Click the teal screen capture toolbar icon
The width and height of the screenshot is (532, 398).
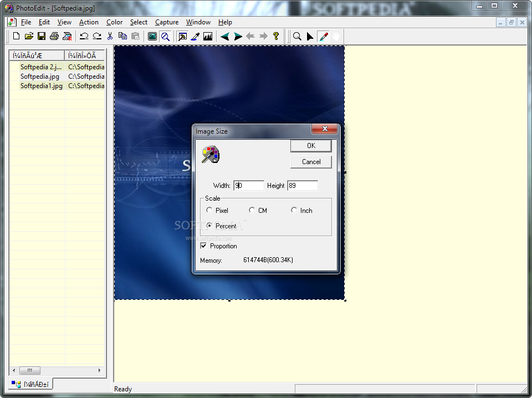(152, 36)
